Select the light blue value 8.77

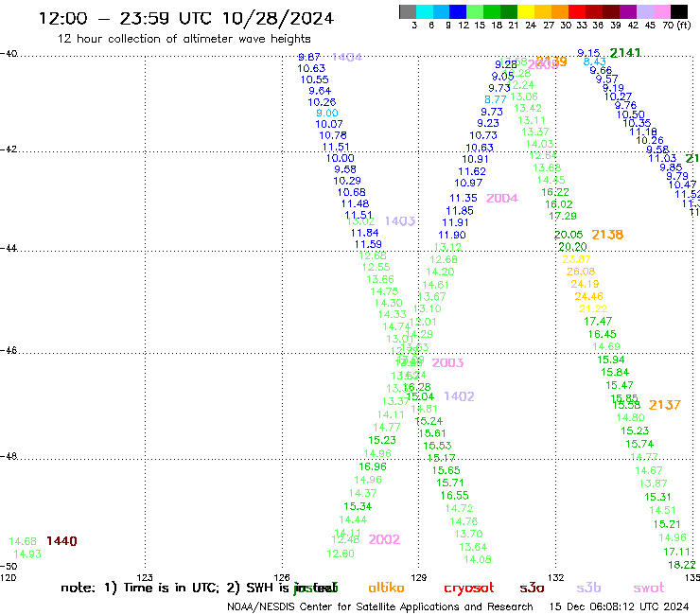click(x=496, y=99)
